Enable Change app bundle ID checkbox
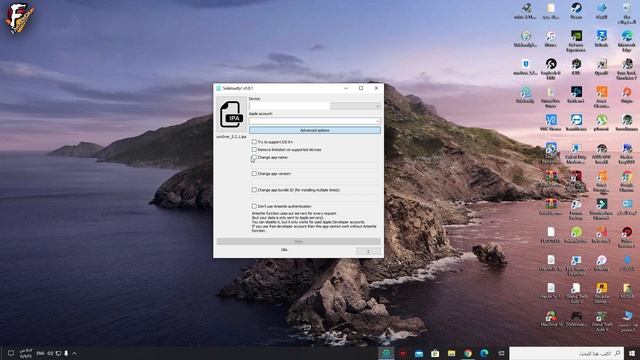 pyautogui.click(x=254, y=190)
